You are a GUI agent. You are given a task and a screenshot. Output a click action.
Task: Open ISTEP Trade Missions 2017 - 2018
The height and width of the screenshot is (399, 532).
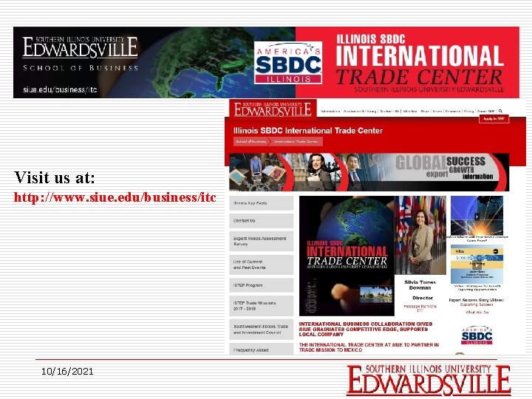point(262,306)
